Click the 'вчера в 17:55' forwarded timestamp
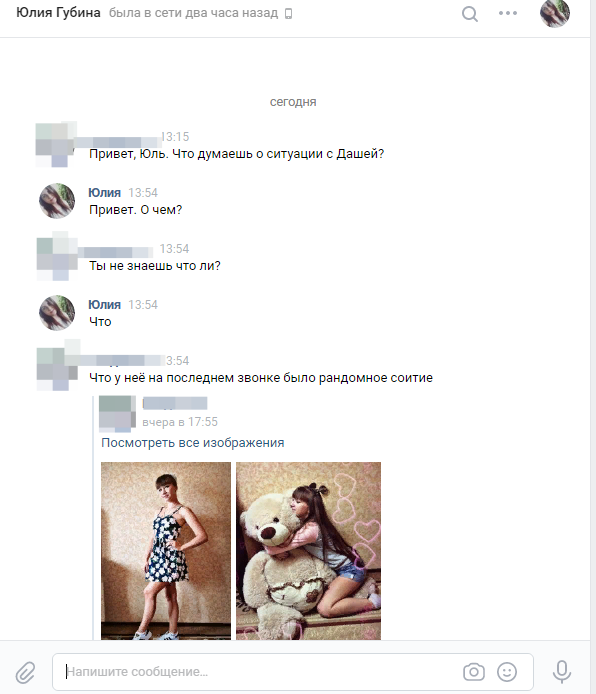Image resolution: width=596 pixels, height=694 pixels. (x=180, y=422)
